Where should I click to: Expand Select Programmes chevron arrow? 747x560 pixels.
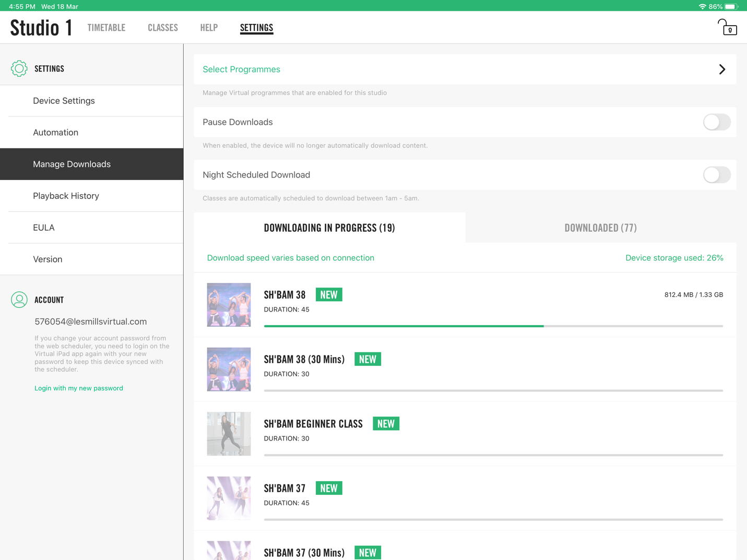tap(722, 69)
